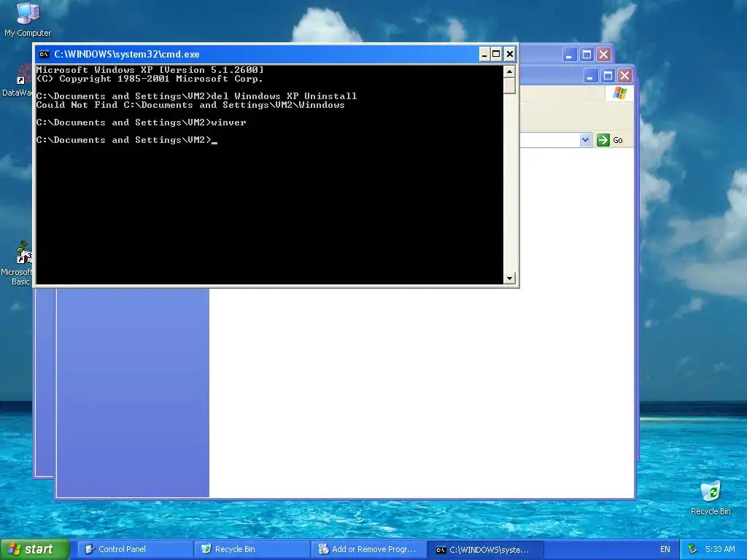Viewport: 747px width, 560px height.
Task: Switch to Add or Remove Programs taskbar button
Action: click(368, 549)
